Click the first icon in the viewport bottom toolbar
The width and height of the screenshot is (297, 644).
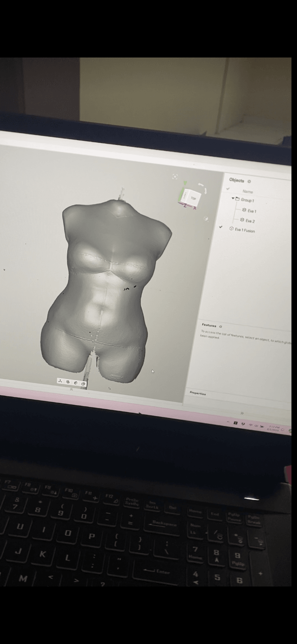click(60, 381)
